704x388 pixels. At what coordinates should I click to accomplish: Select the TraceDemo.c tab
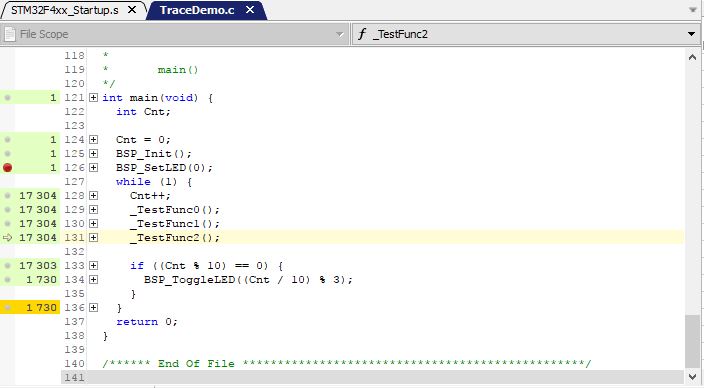pos(197,10)
